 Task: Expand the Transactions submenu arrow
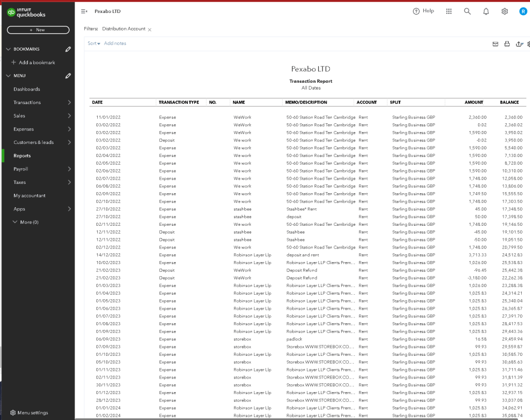[x=69, y=102]
